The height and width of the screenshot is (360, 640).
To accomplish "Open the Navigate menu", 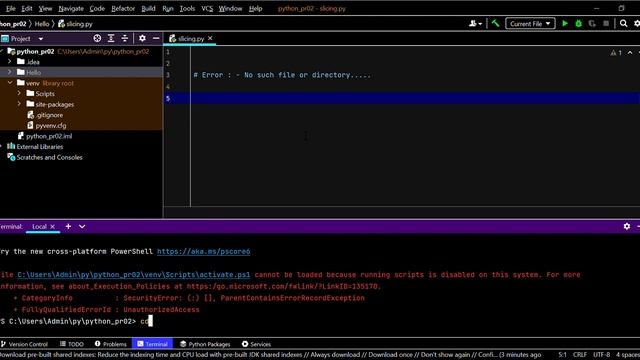I will tap(71, 9).
